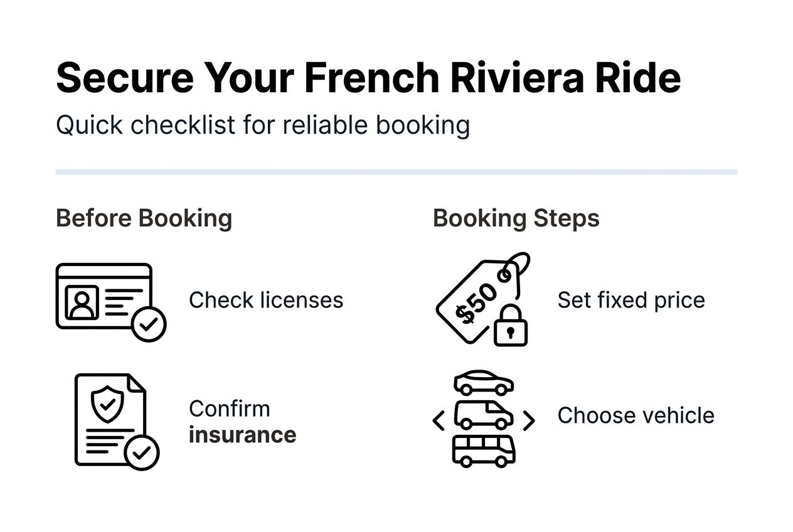Image resolution: width=793 pixels, height=532 pixels.
Task: Click the right chevron beside the vehicles
Action: [528, 420]
